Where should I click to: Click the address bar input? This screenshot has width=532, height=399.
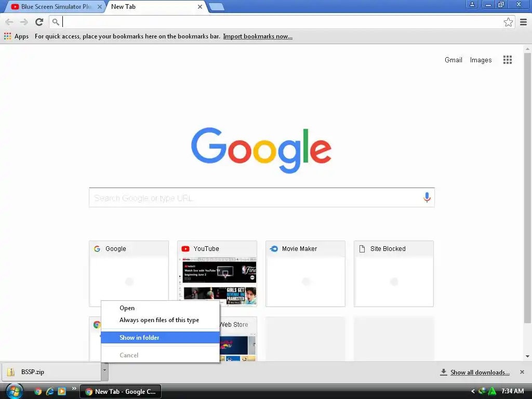(282, 22)
